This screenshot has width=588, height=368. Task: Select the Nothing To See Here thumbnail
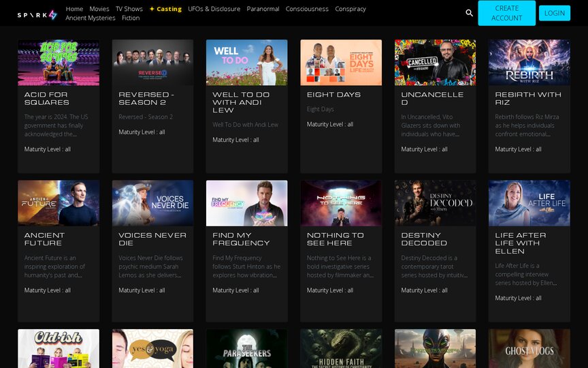tap(341, 203)
